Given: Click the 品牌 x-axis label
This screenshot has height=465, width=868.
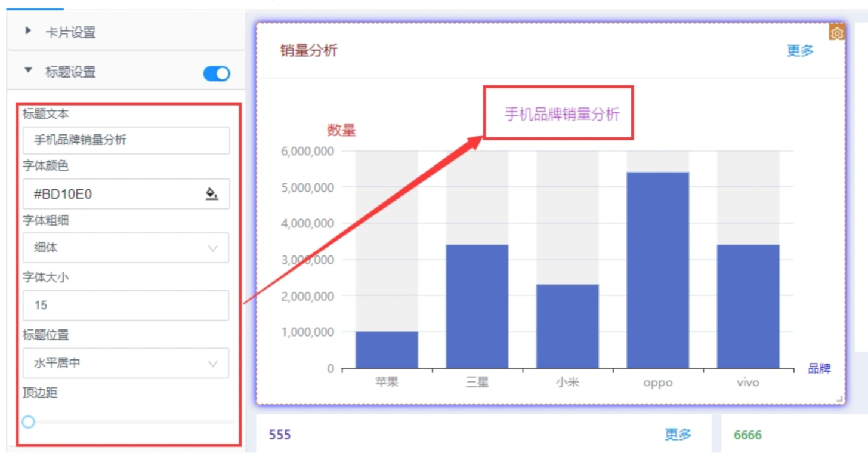Looking at the screenshot, I should click(820, 369).
